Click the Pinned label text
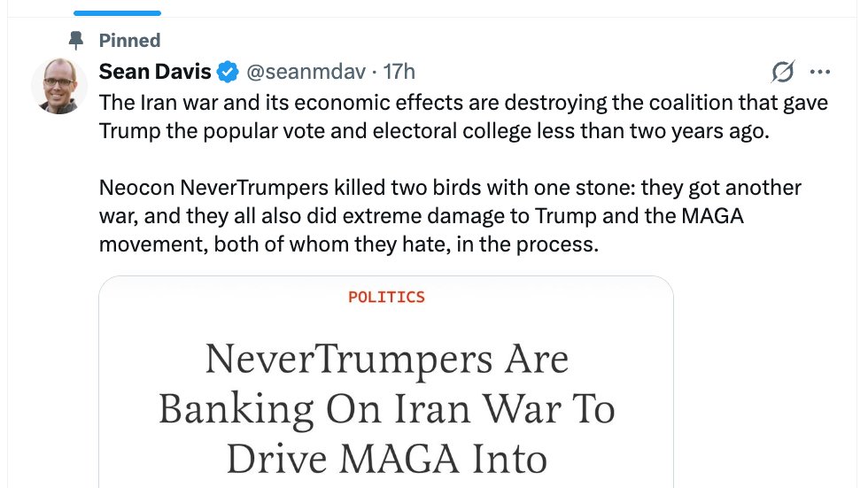The width and height of the screenshot is (868, 488). coord(129,41)
